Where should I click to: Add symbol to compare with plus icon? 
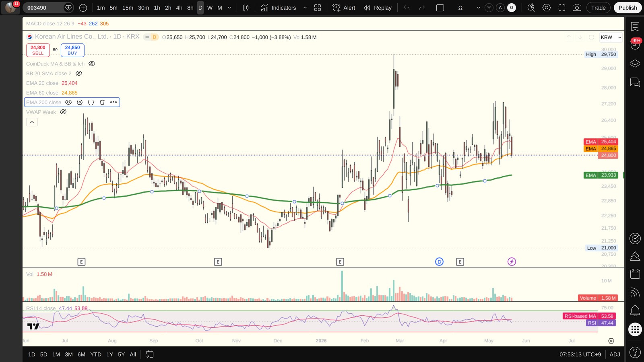[x=83, y=8]
